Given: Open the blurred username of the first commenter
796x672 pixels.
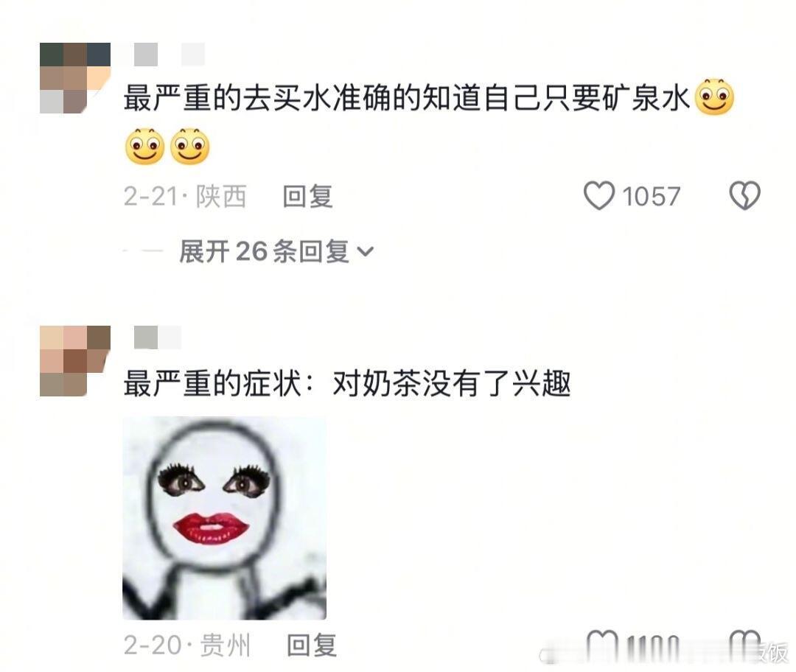Looking at the screenshot, I should click(x=169, y=55).
